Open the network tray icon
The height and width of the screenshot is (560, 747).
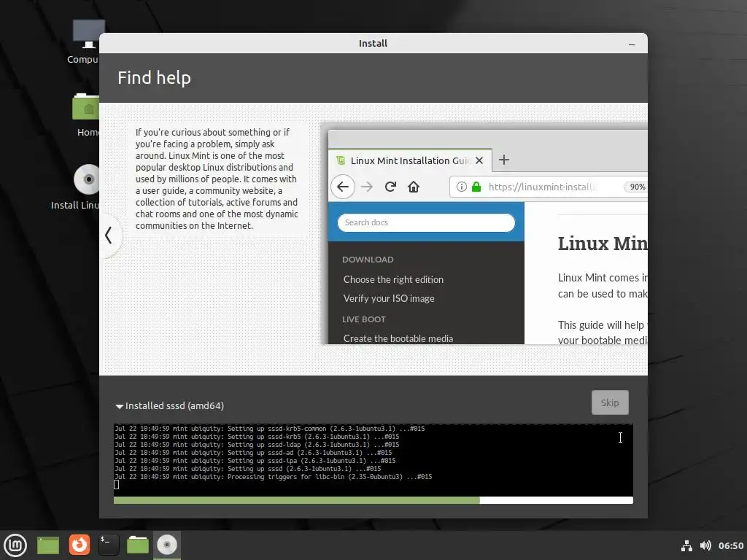[686, 545]
